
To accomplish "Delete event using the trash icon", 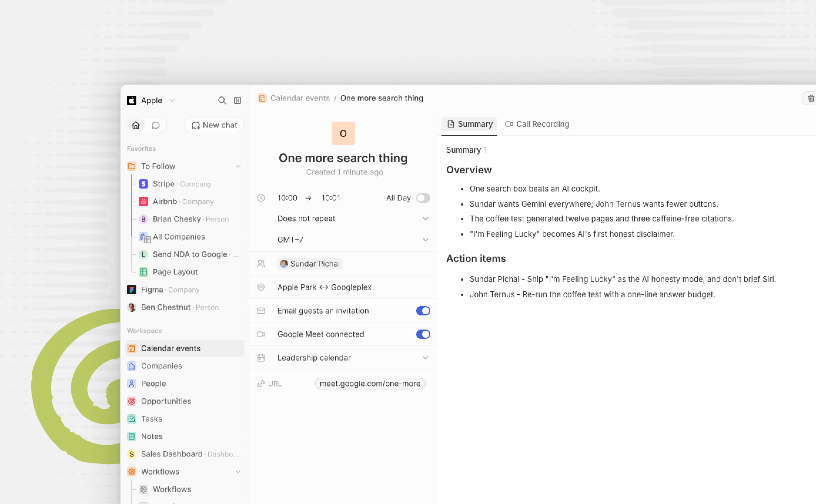I will coord(811,98).
